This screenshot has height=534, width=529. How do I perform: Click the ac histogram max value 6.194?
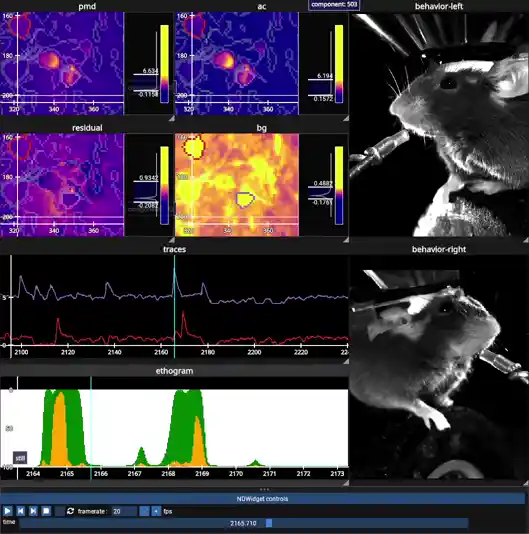click(x=325, y=76)
